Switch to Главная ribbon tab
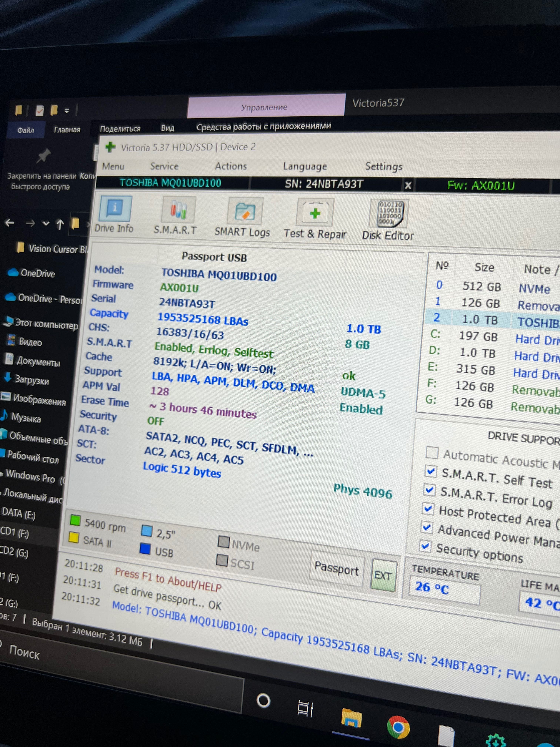Viewport: 560px width, 747px height. (x=67, y=130)
